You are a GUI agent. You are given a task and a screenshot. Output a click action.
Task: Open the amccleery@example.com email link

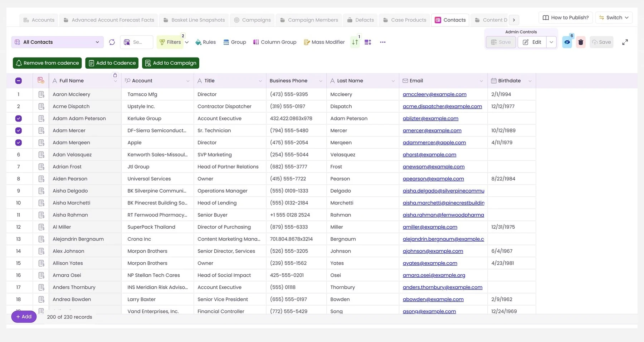434,94
